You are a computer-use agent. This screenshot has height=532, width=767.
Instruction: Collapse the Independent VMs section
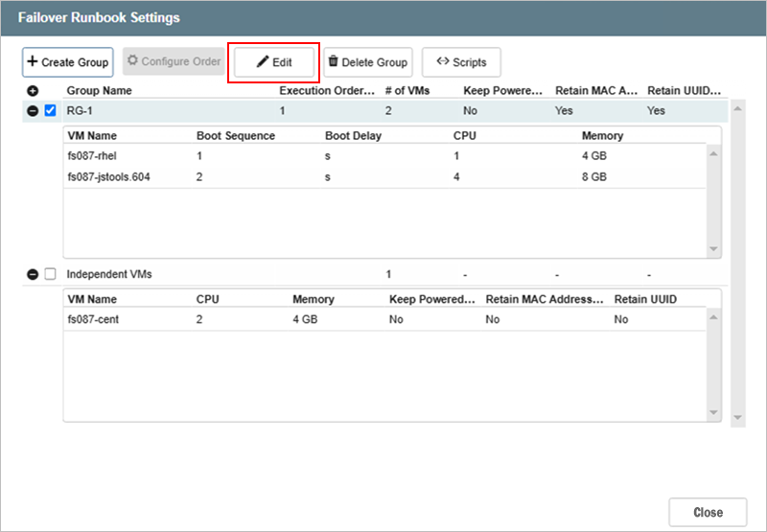click(33, 274)
